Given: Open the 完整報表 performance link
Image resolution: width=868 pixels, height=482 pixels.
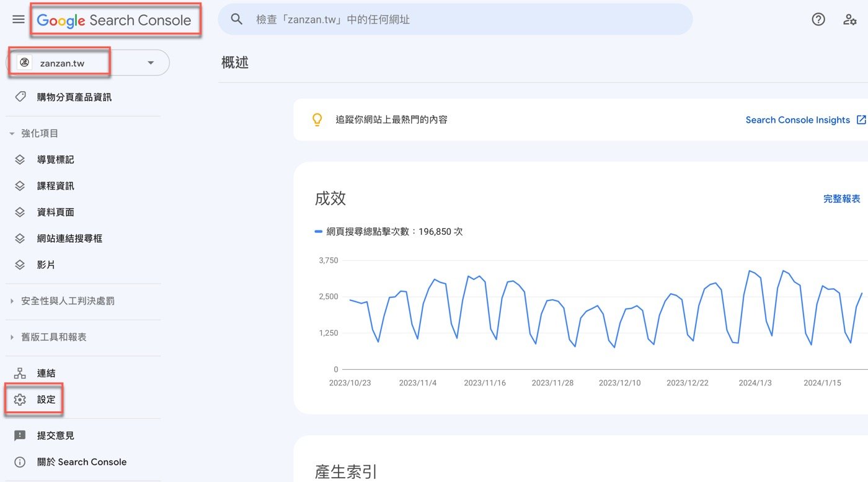Looking at the screenshot, I should (x=842, y=199).
